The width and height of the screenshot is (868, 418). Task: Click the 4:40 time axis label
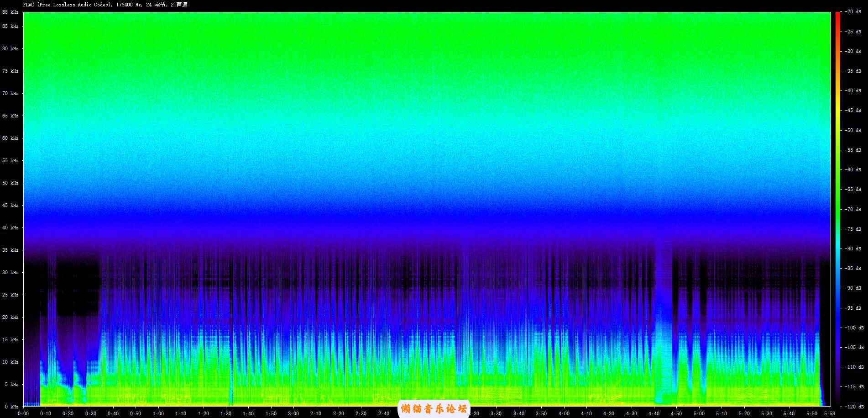click(x=654, y=413)
